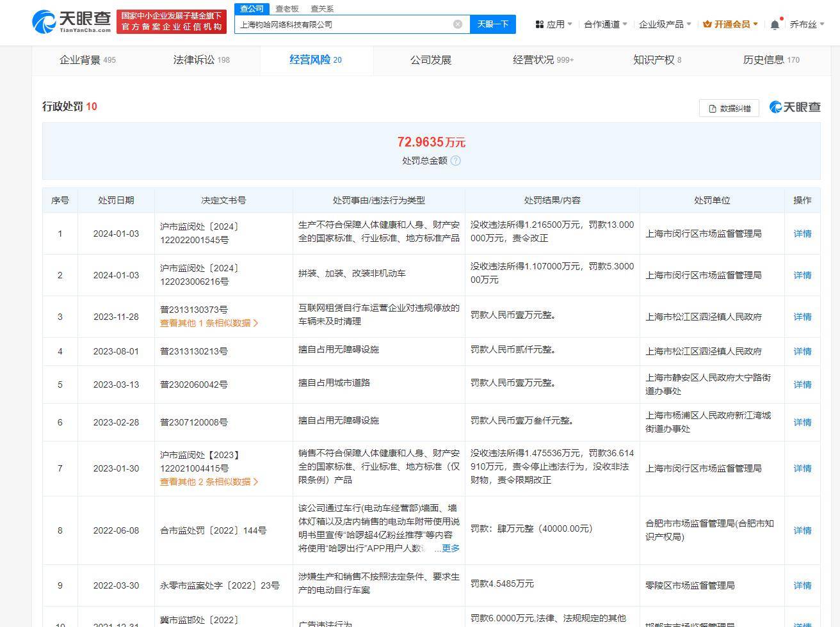840x627 pixels.
Task: Switch to the 法律诉讼 tab
Action: coord(202,60)
